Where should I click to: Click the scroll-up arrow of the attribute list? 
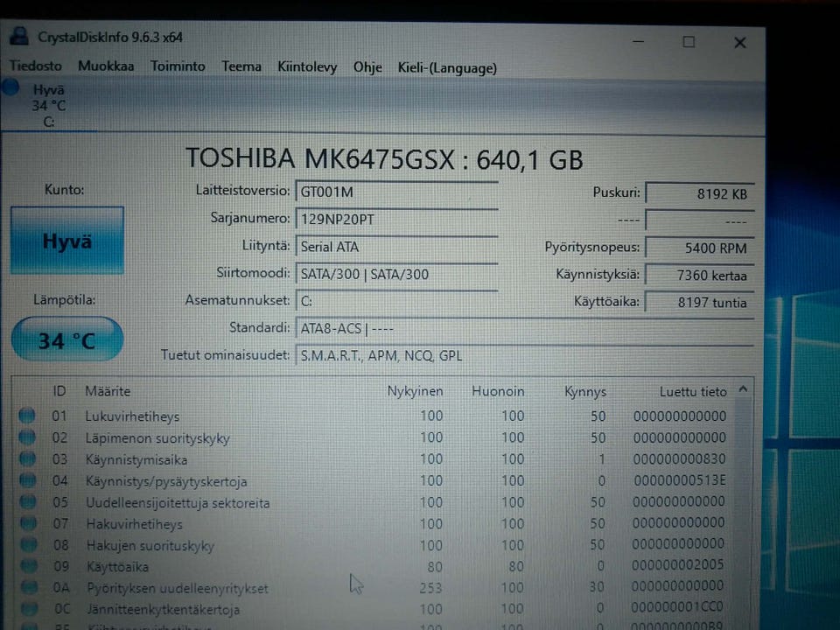743,388
